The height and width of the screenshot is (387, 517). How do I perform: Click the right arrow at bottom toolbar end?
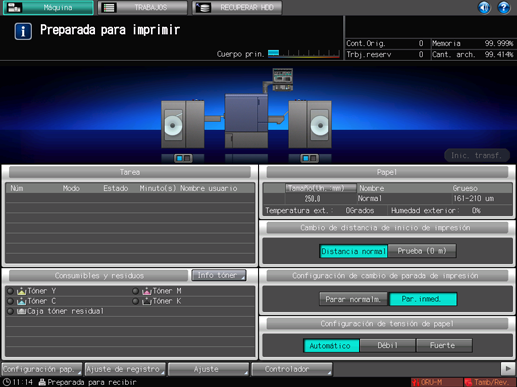[508, 369]
